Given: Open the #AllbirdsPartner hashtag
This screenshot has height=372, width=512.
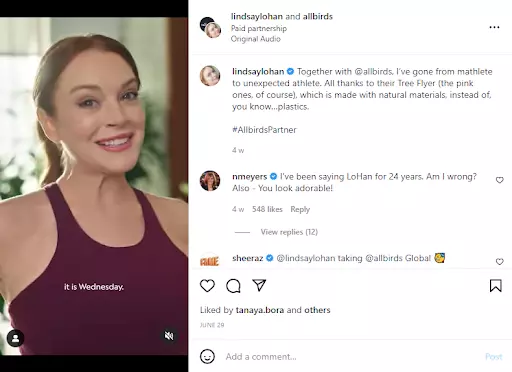Looking at the screenshot, I should 264,130.
